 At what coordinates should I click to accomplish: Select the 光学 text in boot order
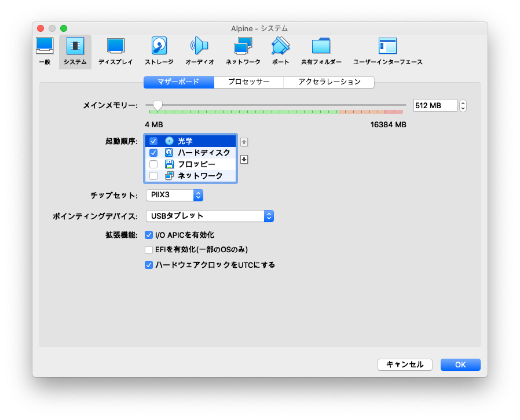click(x=185, y=141)
